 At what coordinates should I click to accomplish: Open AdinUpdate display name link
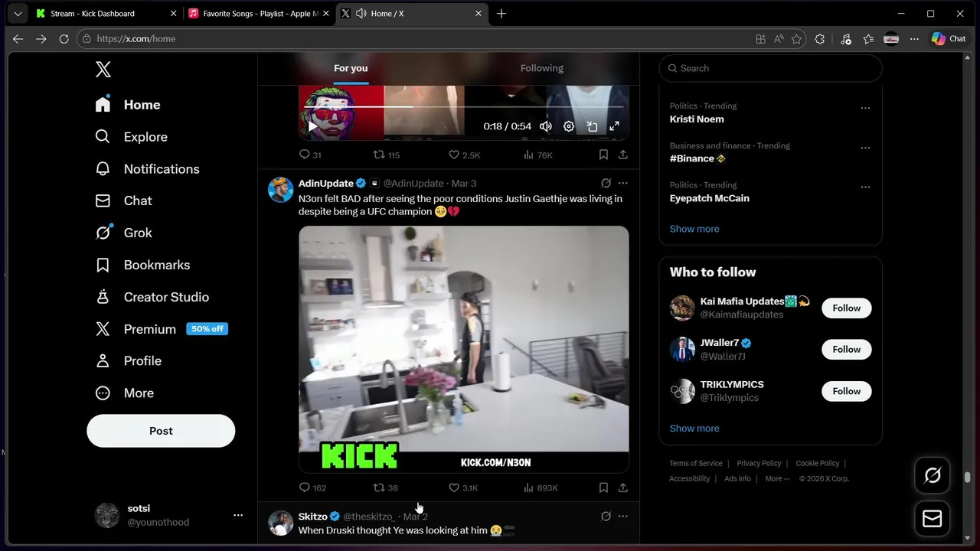click(x=326, y=184)
